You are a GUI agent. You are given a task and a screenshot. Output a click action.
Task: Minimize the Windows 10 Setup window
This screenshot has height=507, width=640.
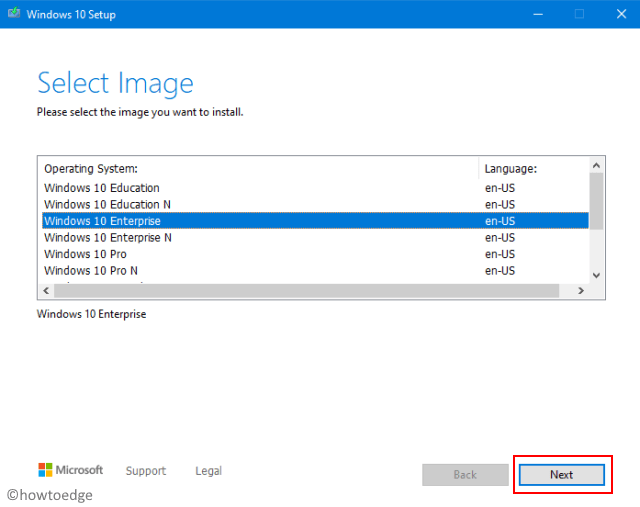pyautogui.click(x=538, y=14)
